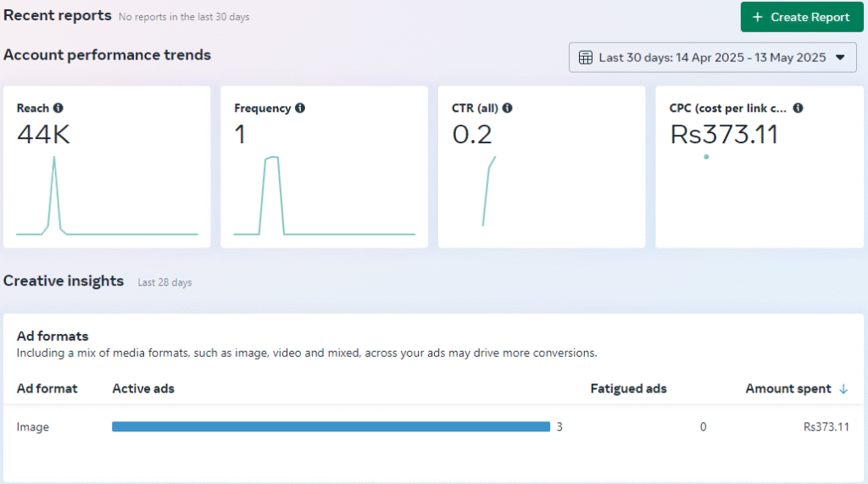
Task: Click the plus icon on Create Report
Action: pyautogui.click(x=757, y=17)
